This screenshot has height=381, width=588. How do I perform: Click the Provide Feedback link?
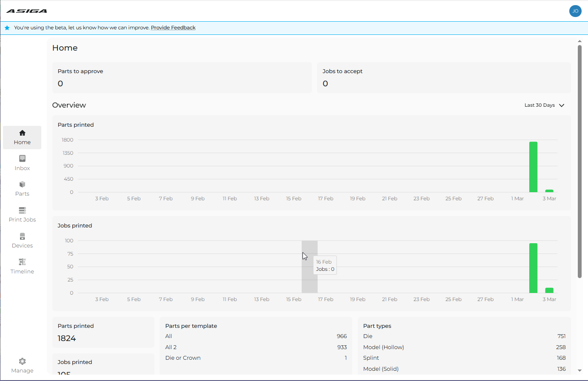tap(173, 28)
